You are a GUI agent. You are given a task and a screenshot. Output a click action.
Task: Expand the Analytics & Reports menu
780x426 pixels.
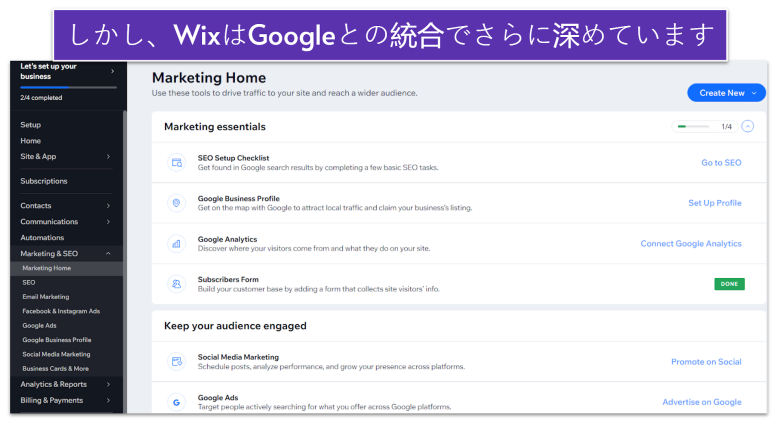108,384
